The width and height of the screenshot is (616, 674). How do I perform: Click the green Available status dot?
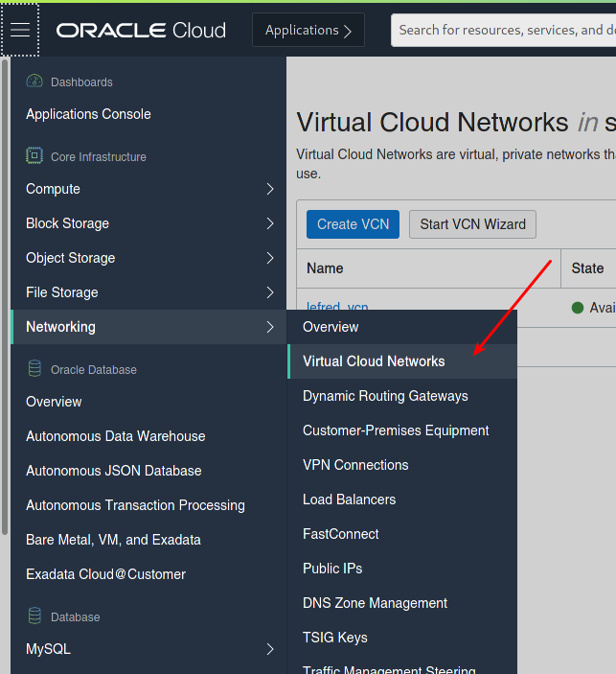point(578,308)
